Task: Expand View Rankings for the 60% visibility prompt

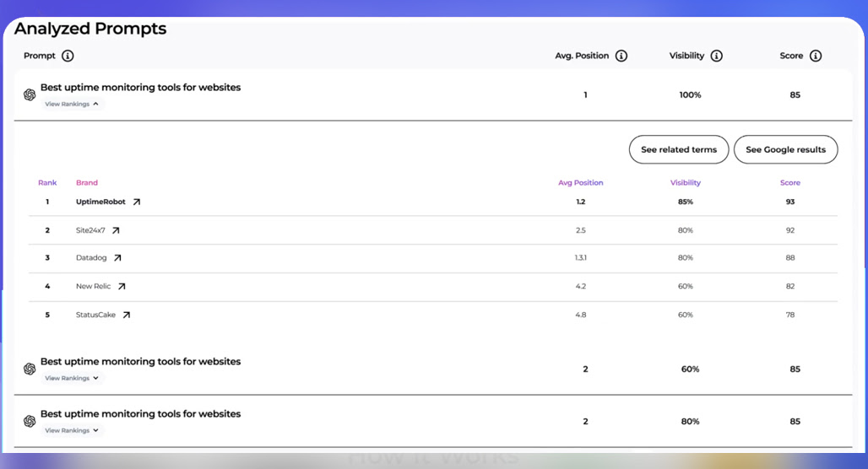Action: point(72,378)
